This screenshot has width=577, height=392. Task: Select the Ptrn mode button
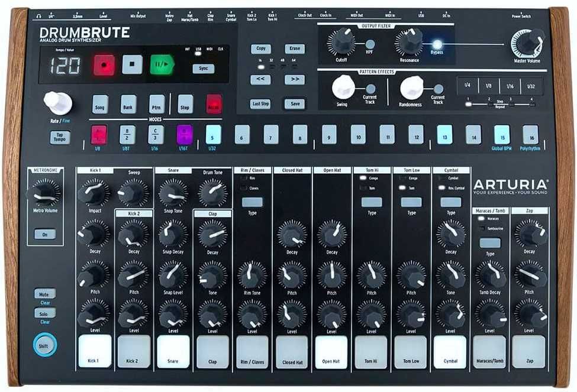tap(156, 105)
